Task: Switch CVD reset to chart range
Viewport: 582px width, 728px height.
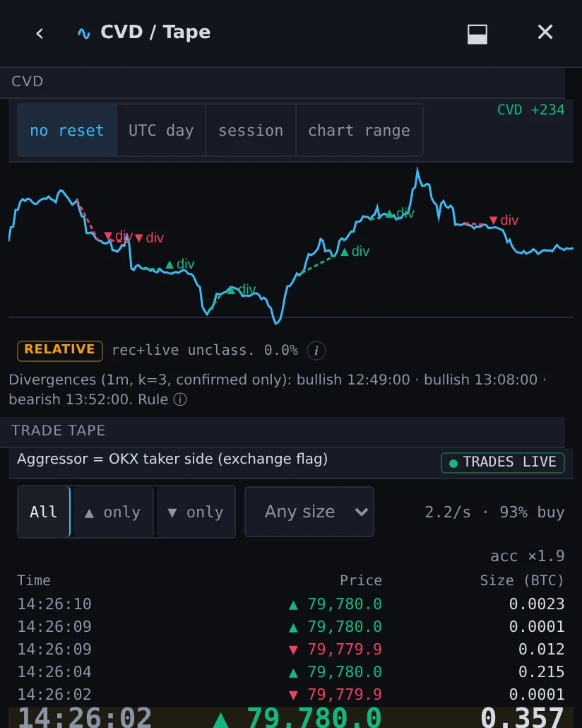Action: tap(360, 131)
